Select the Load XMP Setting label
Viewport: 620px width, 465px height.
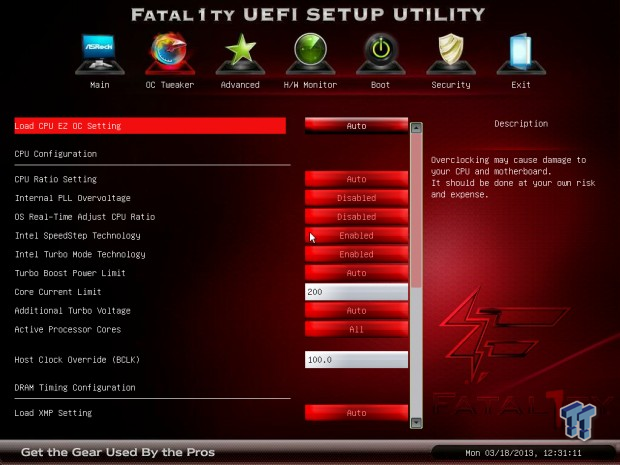(53, 413)
